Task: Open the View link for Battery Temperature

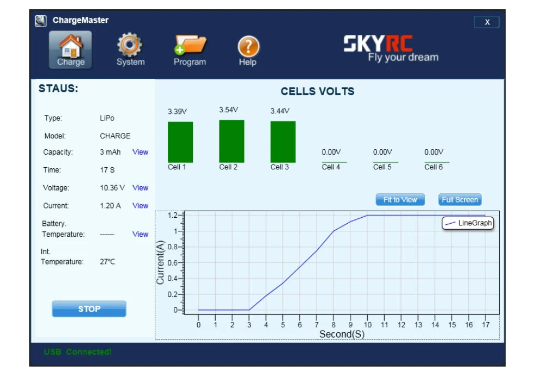Action: [x=140, y=234]
